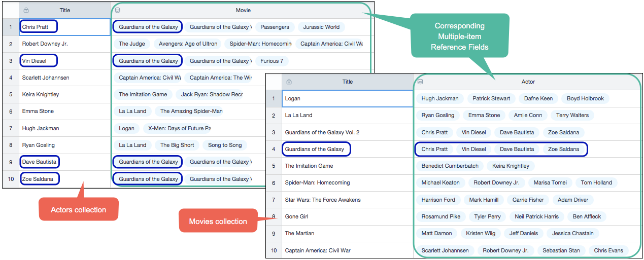Image resolution: width=644 pixels, height=260 pixels.
Task: Click The Judge movie tag
Action: 132,44
